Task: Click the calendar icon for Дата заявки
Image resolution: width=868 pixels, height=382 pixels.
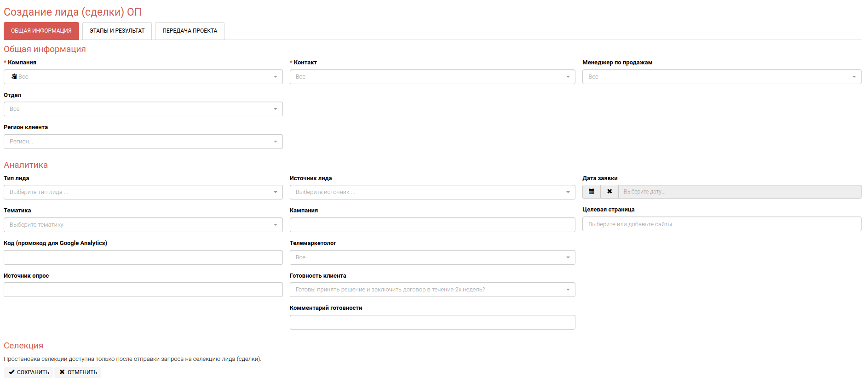Action: pos(591,192)
